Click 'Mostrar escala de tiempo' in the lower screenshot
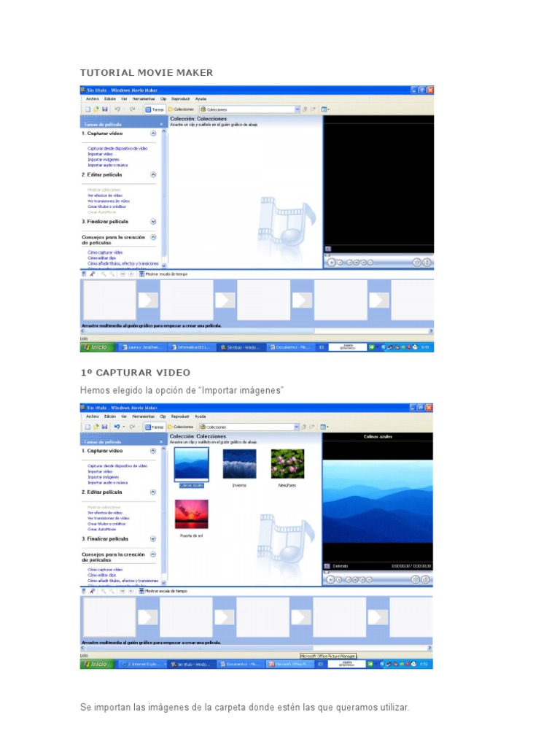560x747 pixels. click(x=163, y=591)
